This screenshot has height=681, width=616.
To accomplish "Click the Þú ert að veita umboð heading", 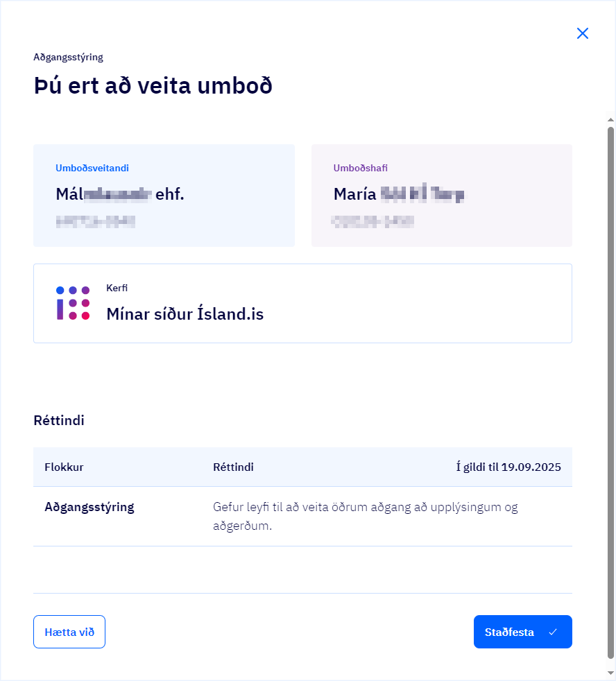I will point(153,86).
